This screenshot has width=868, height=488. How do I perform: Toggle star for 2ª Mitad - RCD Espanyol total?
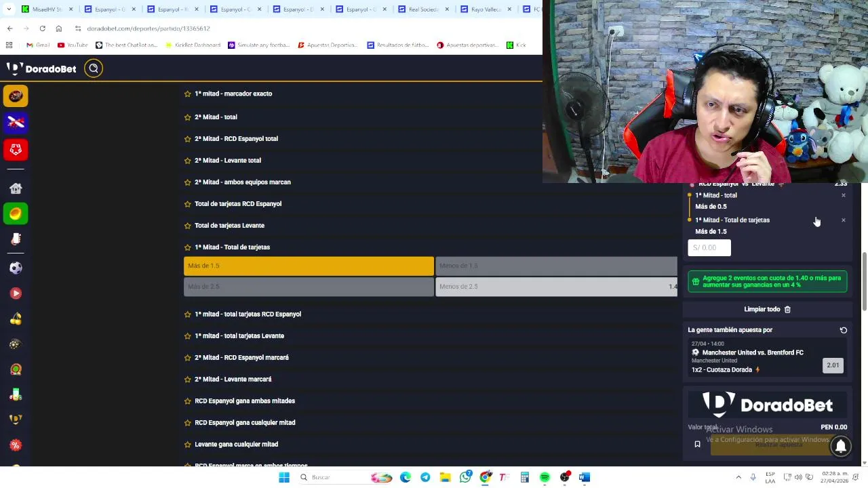(x=188, y=139)
